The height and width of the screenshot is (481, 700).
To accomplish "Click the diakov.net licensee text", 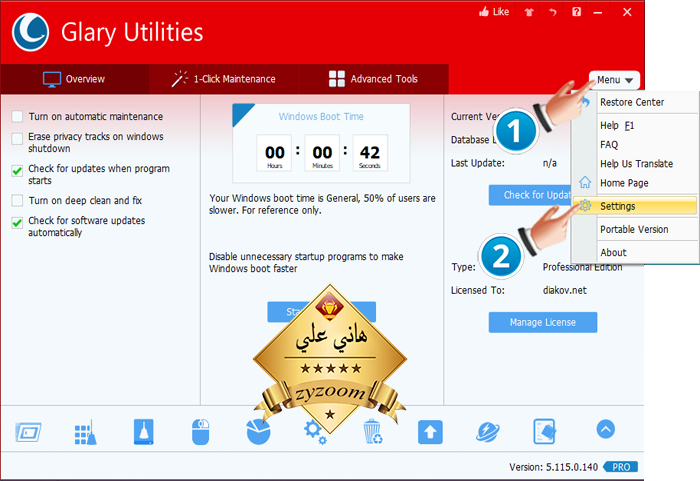I will coord(565,290).
